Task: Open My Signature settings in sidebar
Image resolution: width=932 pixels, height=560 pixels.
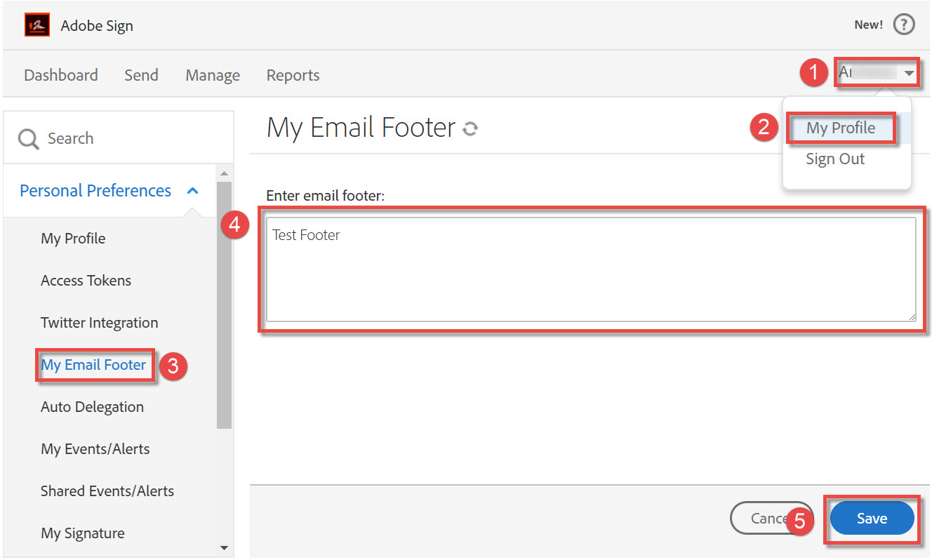Action: click(x=83, y=533)
